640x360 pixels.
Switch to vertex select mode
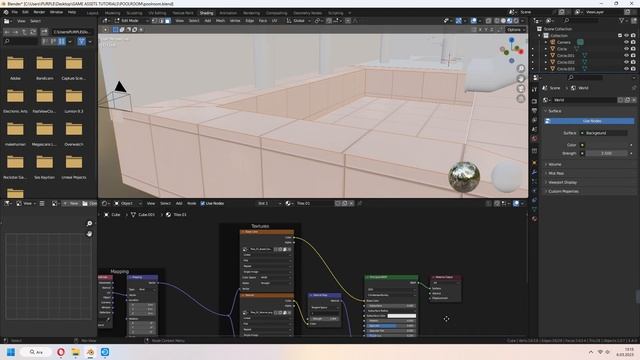155,20
